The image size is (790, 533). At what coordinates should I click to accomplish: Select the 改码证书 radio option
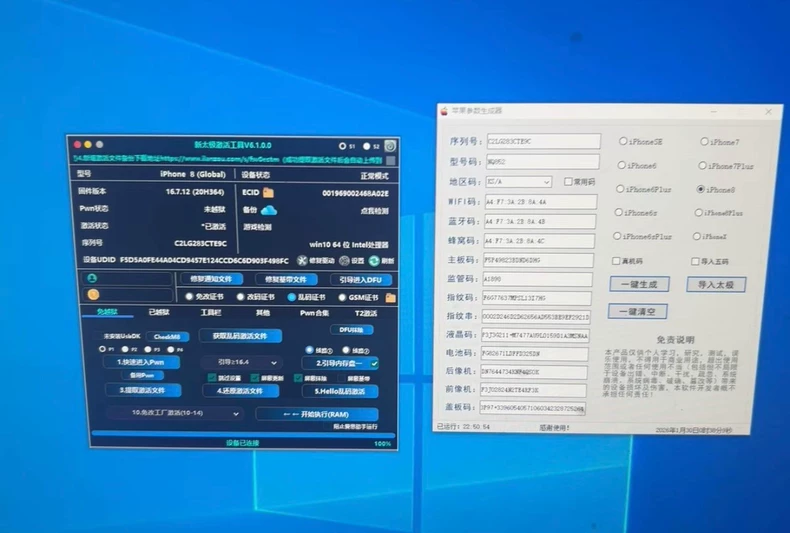241,297
